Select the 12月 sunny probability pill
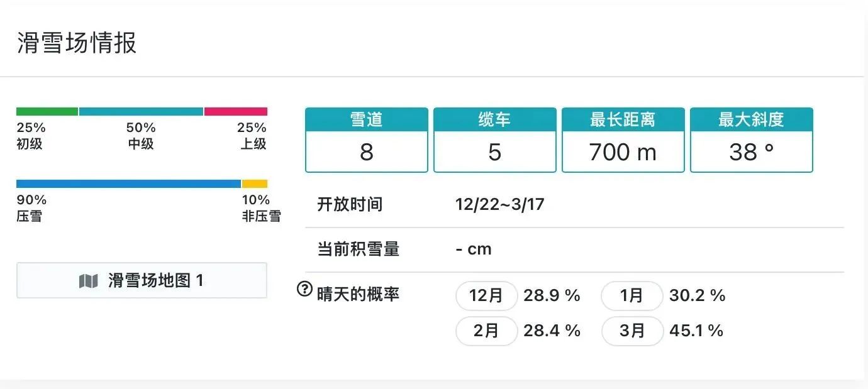This screenshot has height=389, width=868. [x=486, y=295]
